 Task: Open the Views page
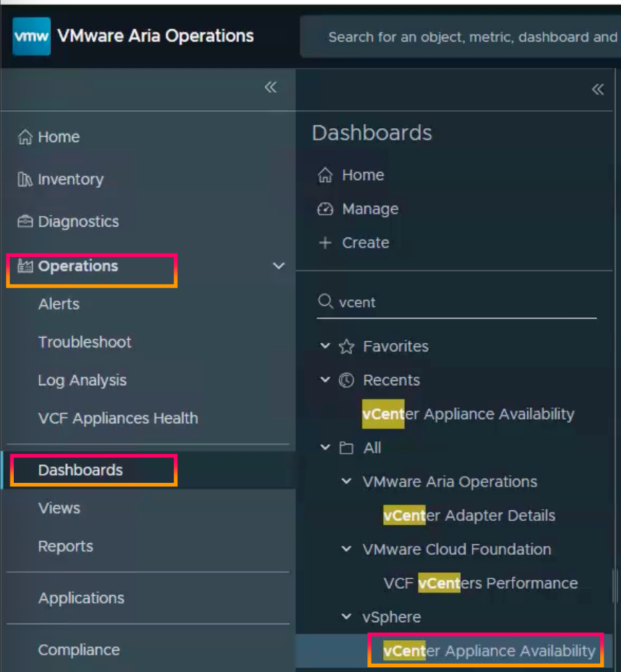(x=59, y=509)
